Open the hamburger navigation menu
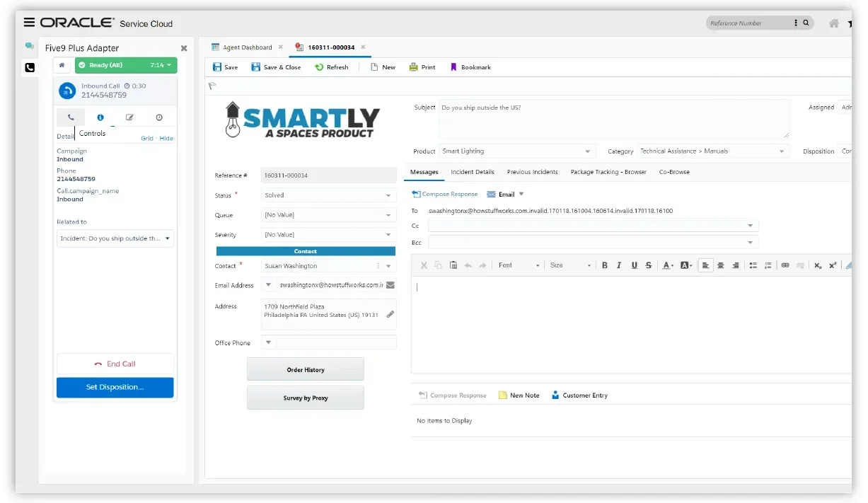Image resolution: width=868 pixels, height=503 pixels. click(29, 23)
